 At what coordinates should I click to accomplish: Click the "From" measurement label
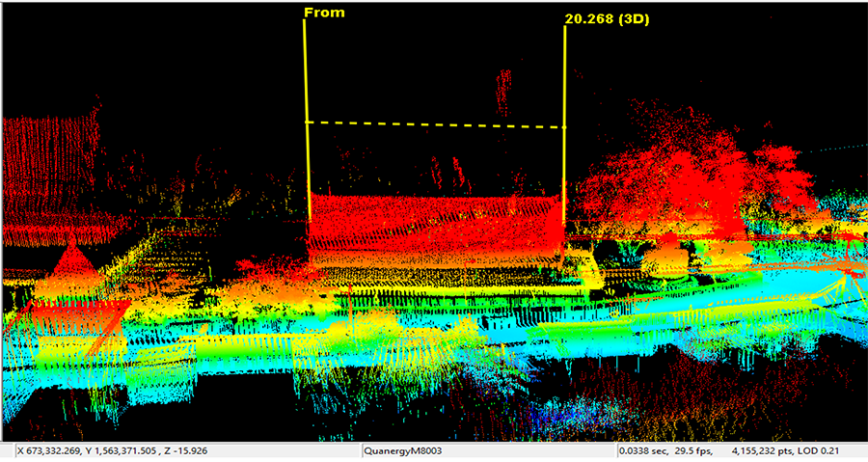[x=324, y=13]
